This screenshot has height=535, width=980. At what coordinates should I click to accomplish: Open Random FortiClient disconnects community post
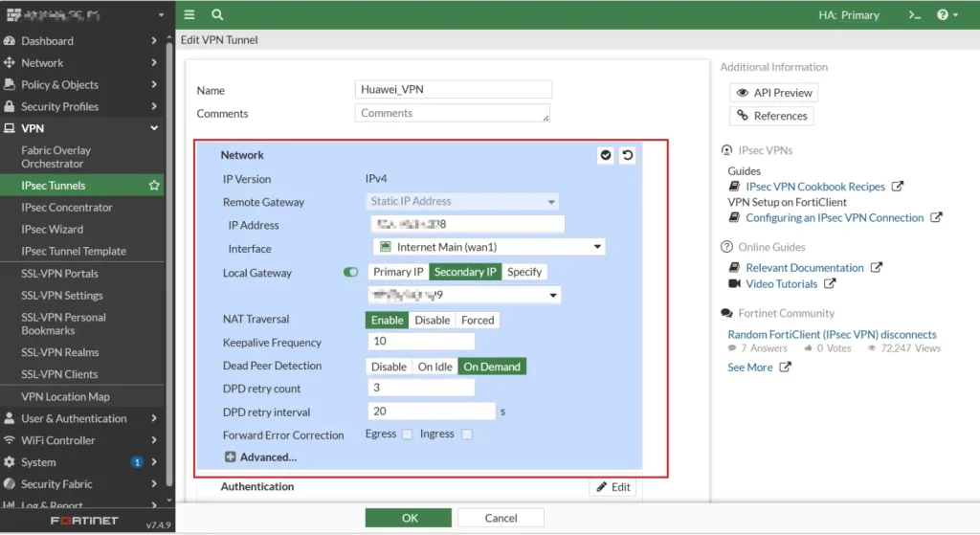[x=832, y=334]
